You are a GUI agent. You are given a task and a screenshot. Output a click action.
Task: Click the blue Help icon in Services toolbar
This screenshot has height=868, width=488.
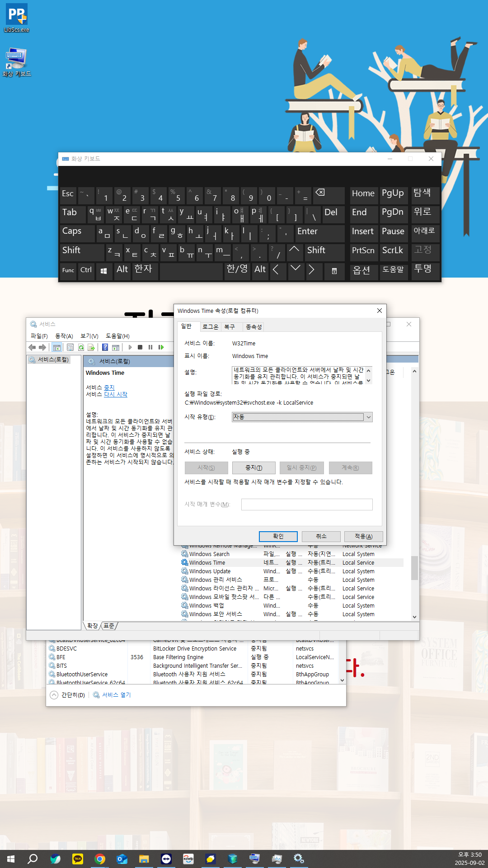[105, 347]
